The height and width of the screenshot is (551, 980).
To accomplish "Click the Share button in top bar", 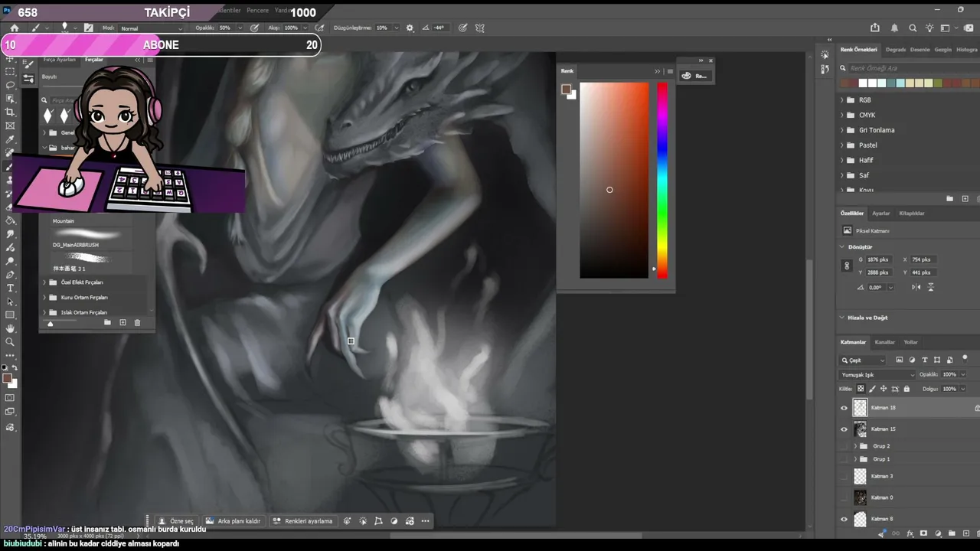I will click(x=875, y=28).
